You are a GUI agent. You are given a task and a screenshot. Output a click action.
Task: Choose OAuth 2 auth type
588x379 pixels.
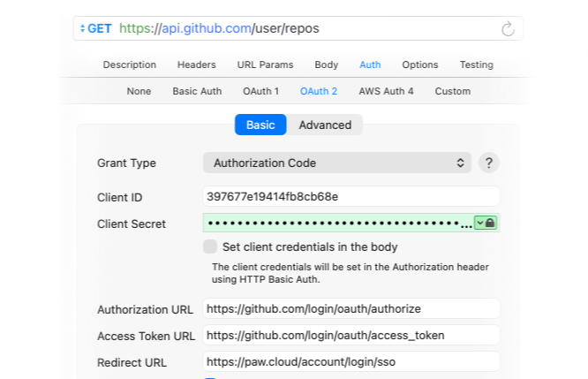(319, 91)
